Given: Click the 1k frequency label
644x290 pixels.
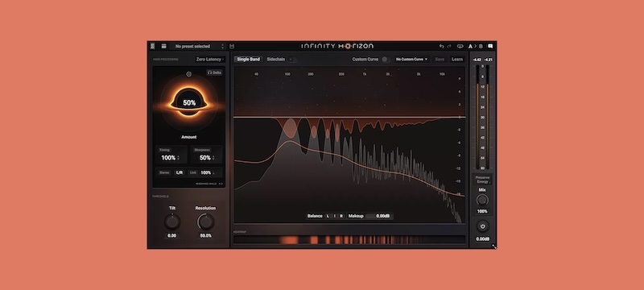Looking at the screenshot, I should [365, 74].
